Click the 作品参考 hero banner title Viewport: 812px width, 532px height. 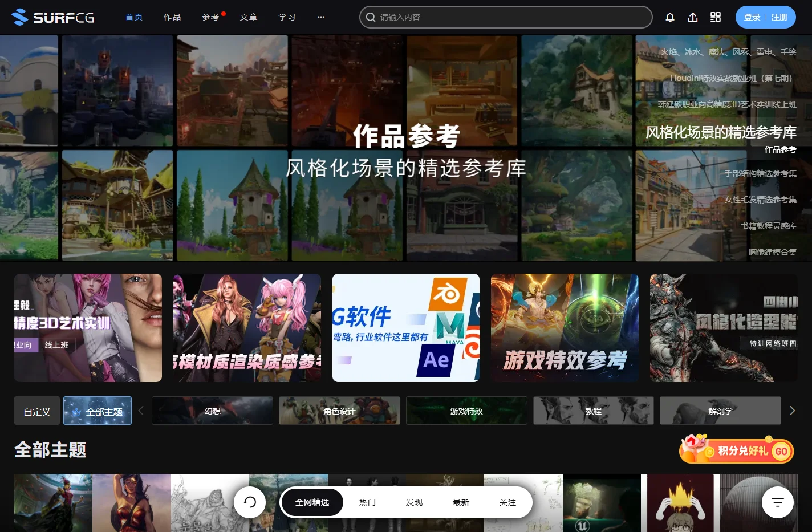(x=406, y=136)
